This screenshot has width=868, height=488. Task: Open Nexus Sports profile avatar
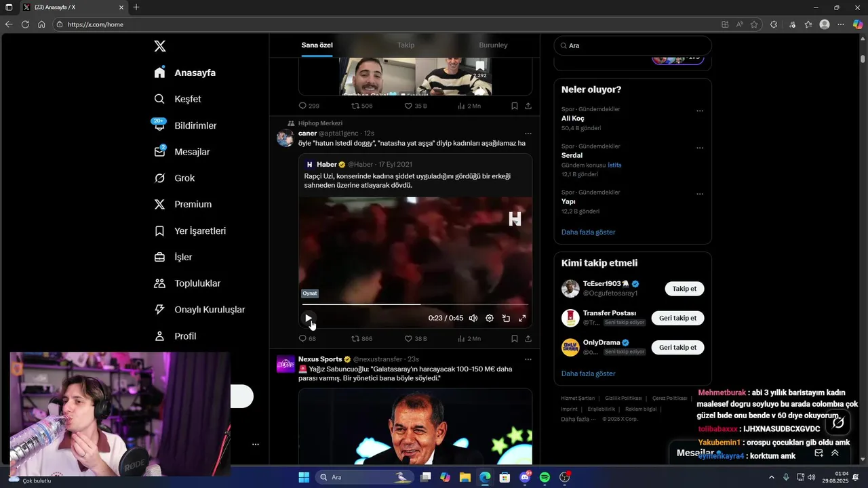tap(285, 364)
